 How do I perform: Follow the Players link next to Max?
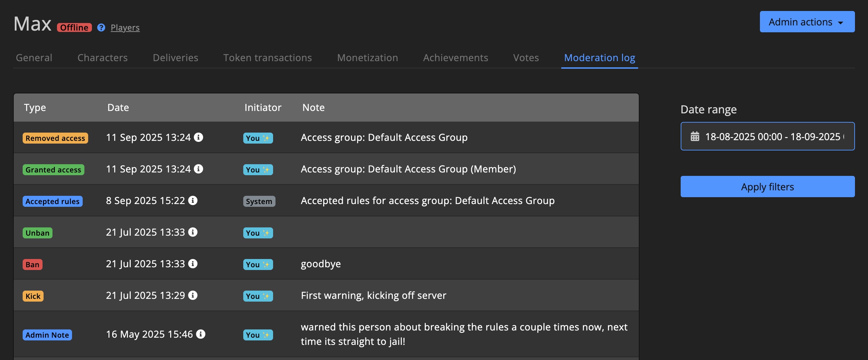(125, 27)
